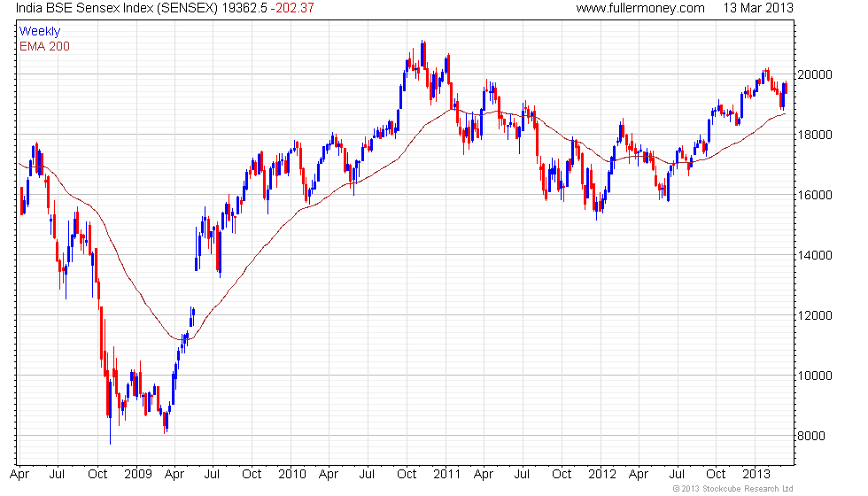868x496 pixels.
Task: Select the Oct label just before 2011
Action: [407, 475]
